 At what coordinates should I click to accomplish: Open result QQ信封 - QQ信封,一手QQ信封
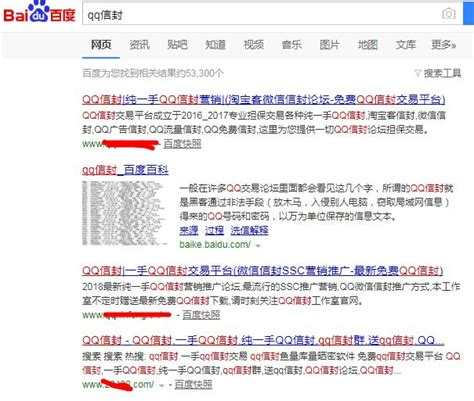point(263,341)
